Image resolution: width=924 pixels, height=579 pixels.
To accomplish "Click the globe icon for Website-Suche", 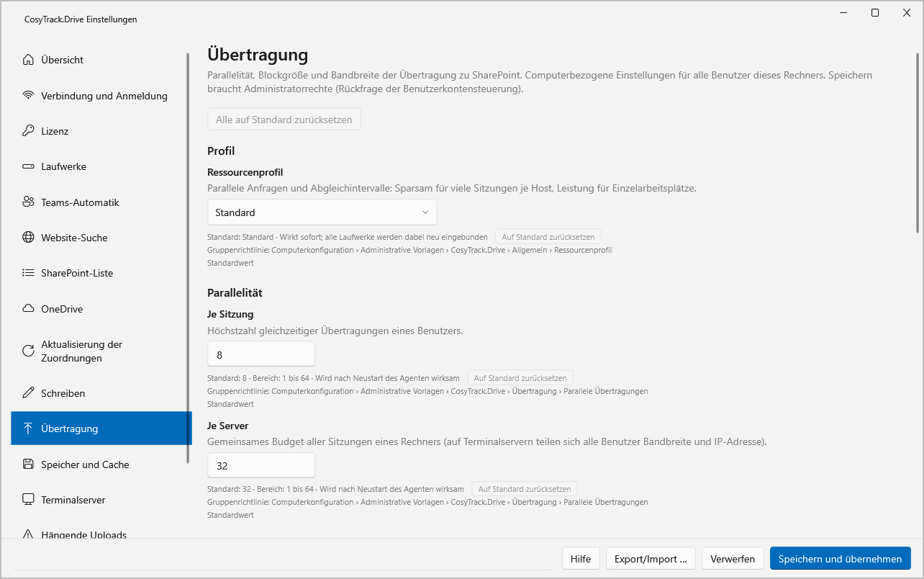I will point(28,238).
